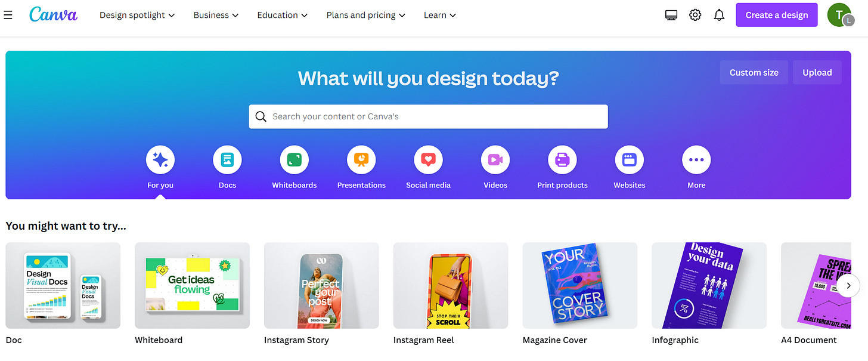Open the hamburger menu icon
The width and height of the screenshot is (868, 361).
8,15
